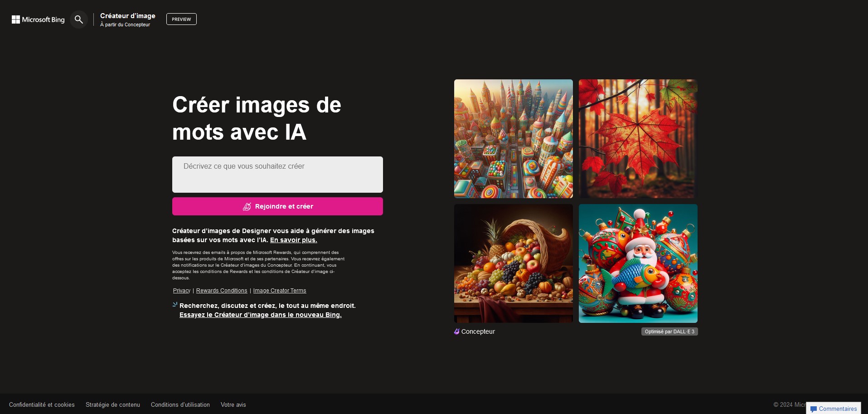This screenshot has height=414, width=868.
Task: Open Conditions d'utilisation footer link
Action: (x=180, y=404)
